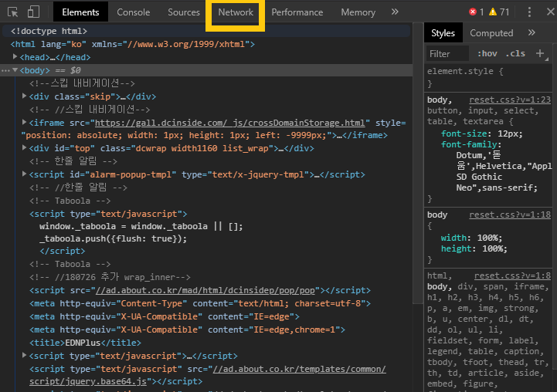Screen dimensions: 557x392
Task: Click the red error count icon
Action: [x=473, y=12]
